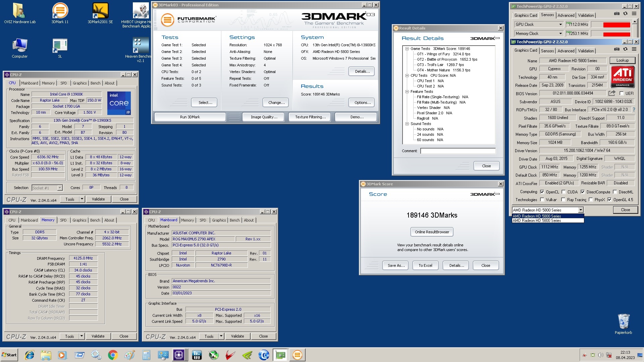The image size is (644, 362).
Task: Toggle PhysX checkbox in GPU-Z
Action: tap(591, 200)
